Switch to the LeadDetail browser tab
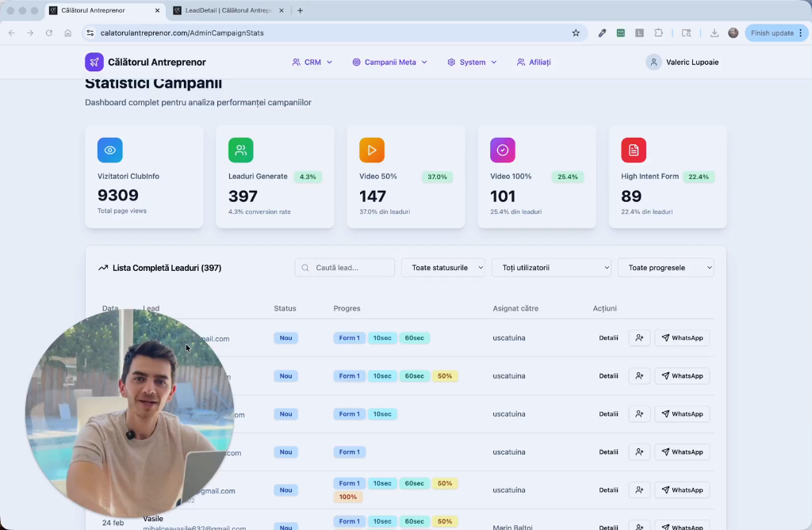Image resolution: width=812 pixels, height=530 pixels. click(229, 10)
